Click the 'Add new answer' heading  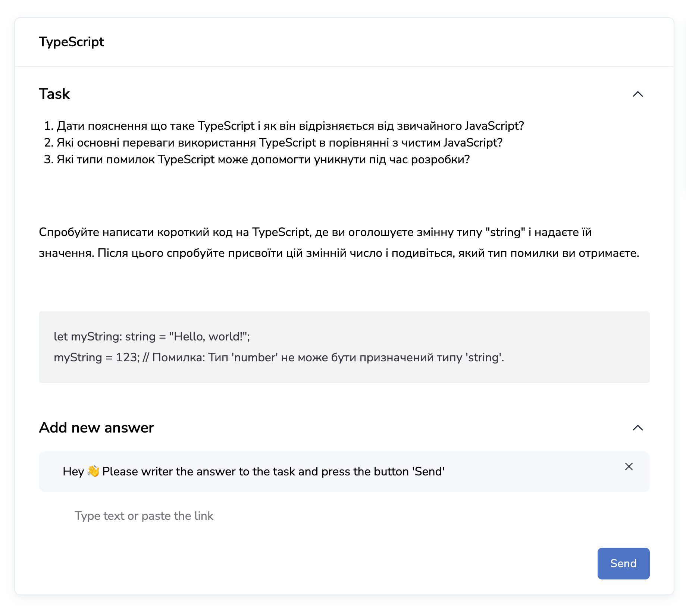coord(96,428)
